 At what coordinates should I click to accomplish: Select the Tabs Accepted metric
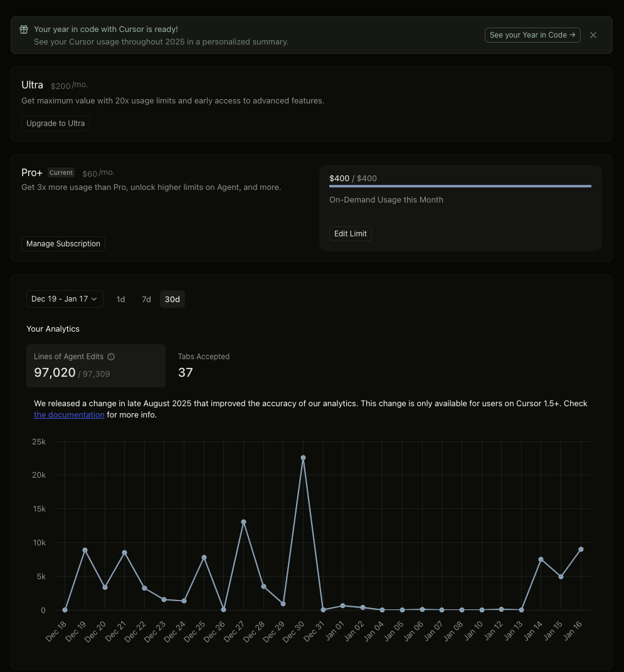(204, 366)
